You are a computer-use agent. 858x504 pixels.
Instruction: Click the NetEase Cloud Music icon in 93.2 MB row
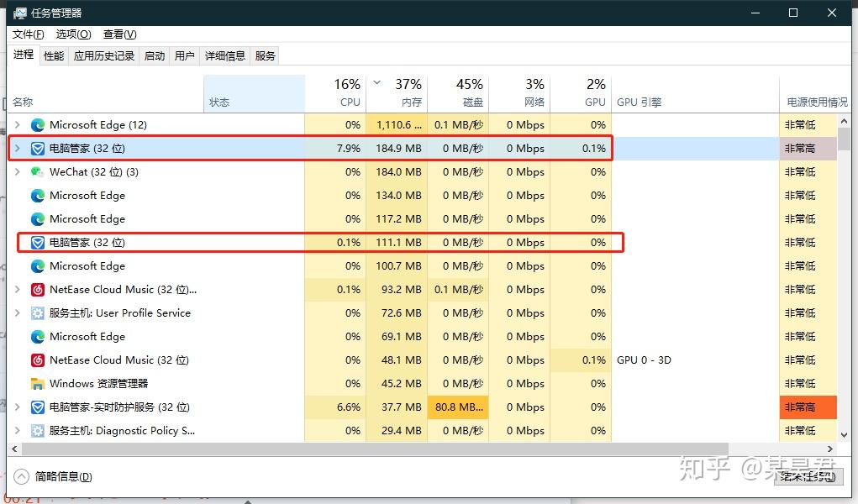(x=37, y=290)
